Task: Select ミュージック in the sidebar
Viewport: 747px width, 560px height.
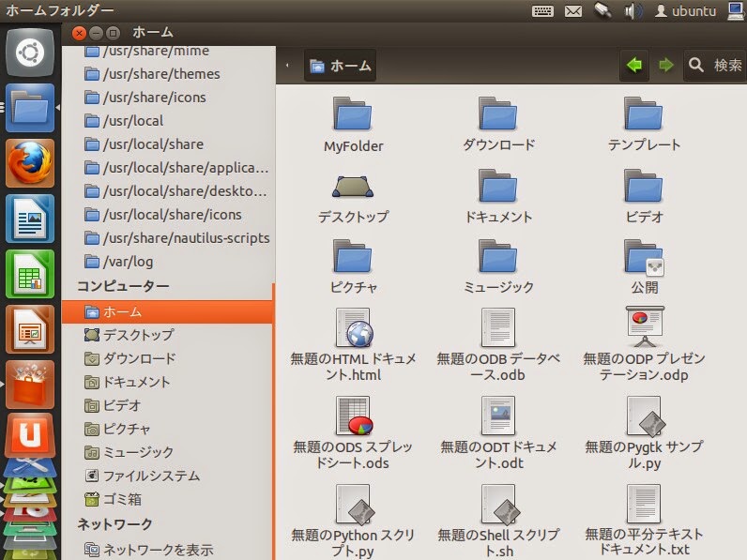Action: [167, 452]
